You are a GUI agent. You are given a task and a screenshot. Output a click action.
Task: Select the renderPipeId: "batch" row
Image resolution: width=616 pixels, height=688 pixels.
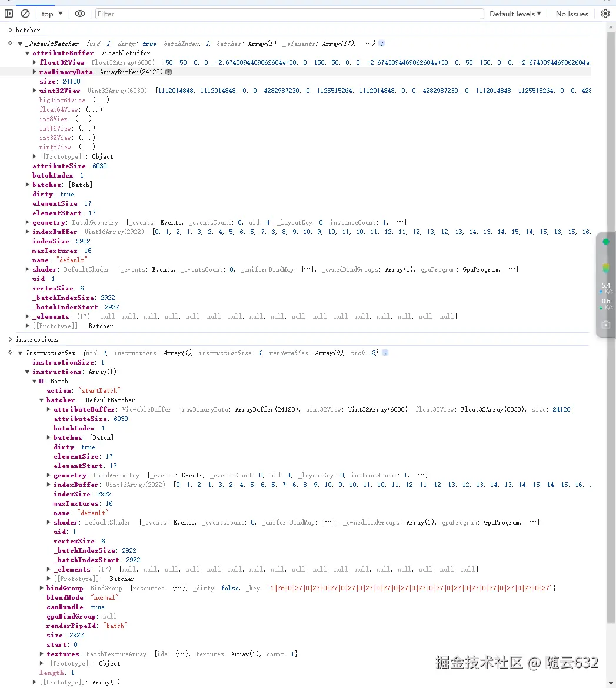[87, 626]
